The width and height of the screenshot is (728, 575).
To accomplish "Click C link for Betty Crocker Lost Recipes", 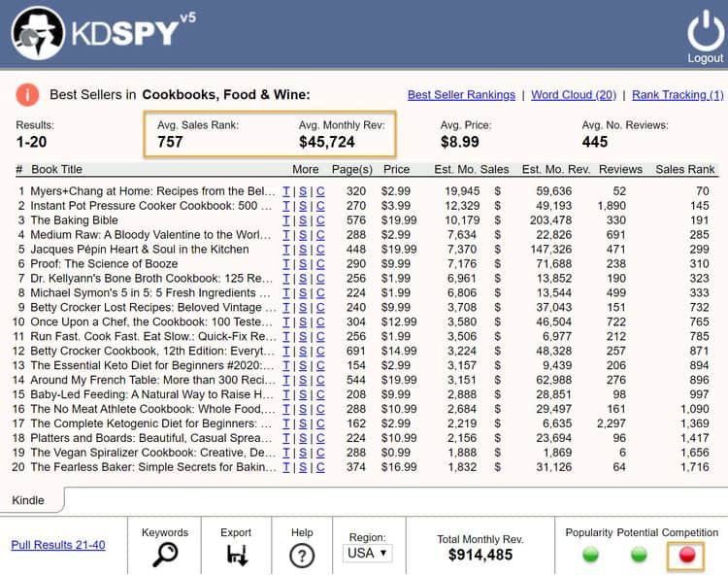I will (x=320, y=308).
